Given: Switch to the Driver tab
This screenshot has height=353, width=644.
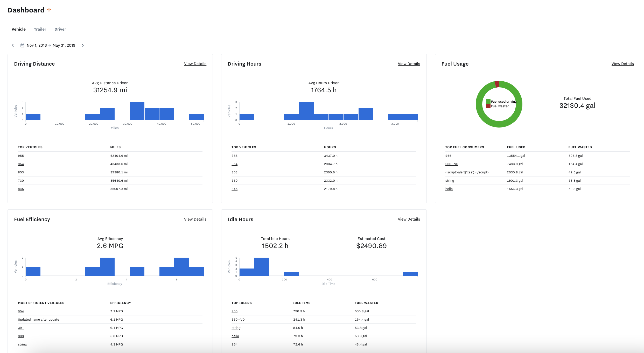Looking at the screenshot, I should [x=60, y=29].
